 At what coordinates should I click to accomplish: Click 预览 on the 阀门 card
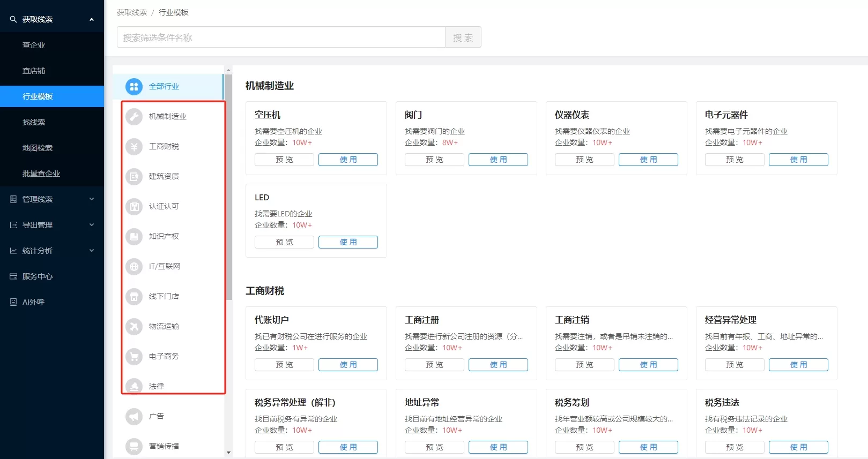434,160
